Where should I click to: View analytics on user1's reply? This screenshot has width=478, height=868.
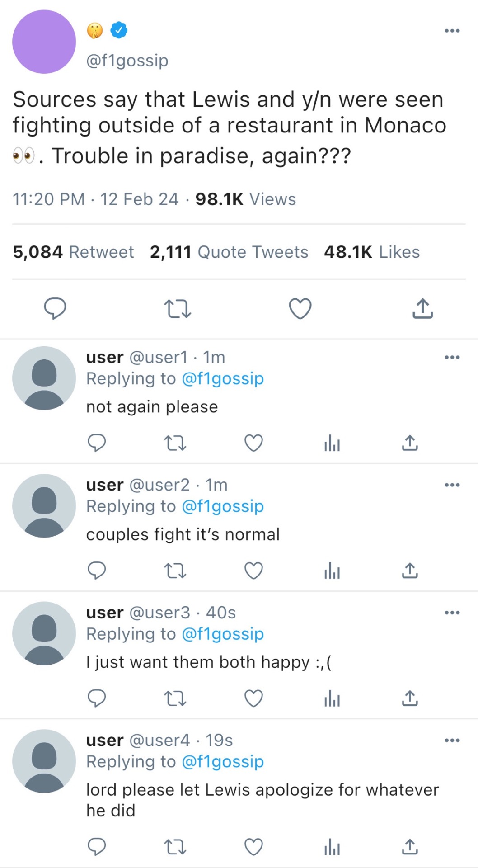tap(332, 443)
